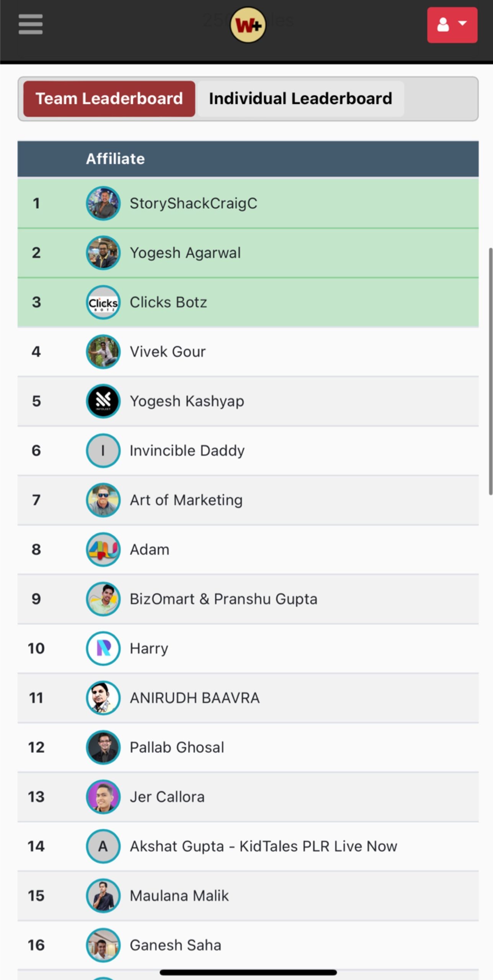Viewport: 493px width, 980px height.
Task: Open the hamburger navigation menu
Action: pyautogui.click(x=30, y=24)
